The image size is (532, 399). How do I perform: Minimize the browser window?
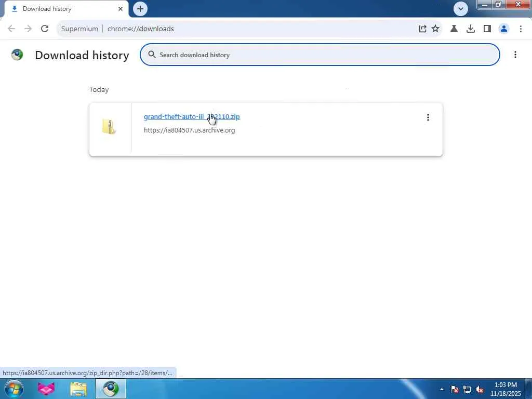pyautogui.click(x=485, y=4)
